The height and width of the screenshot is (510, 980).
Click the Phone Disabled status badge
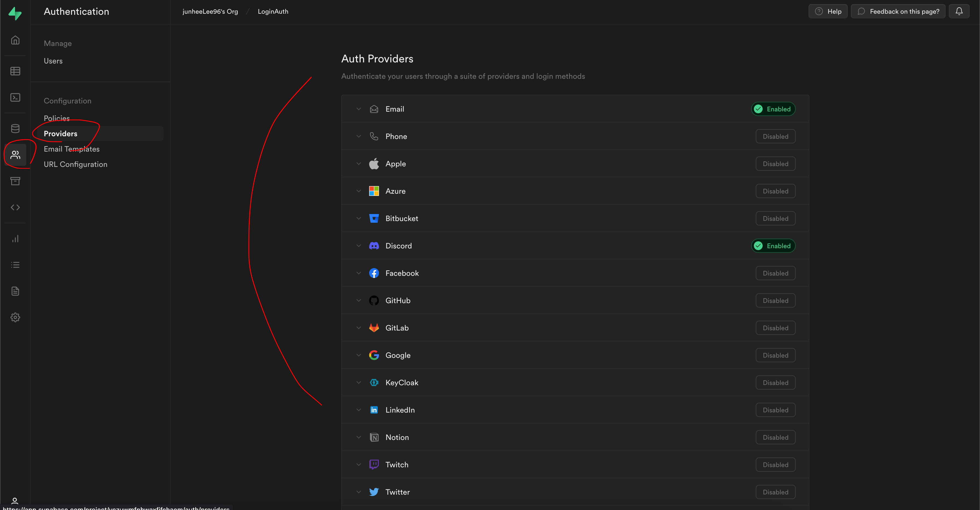(x=775, y=136)
